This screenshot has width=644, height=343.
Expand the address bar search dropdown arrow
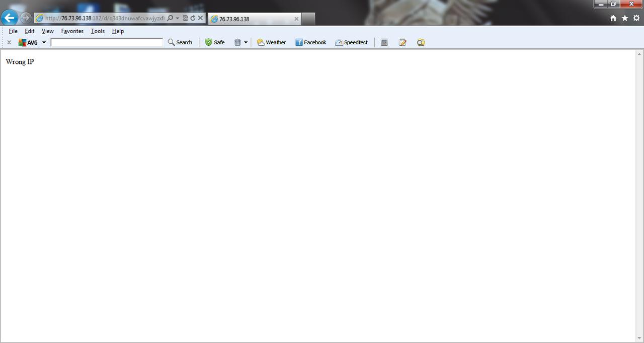177,18
